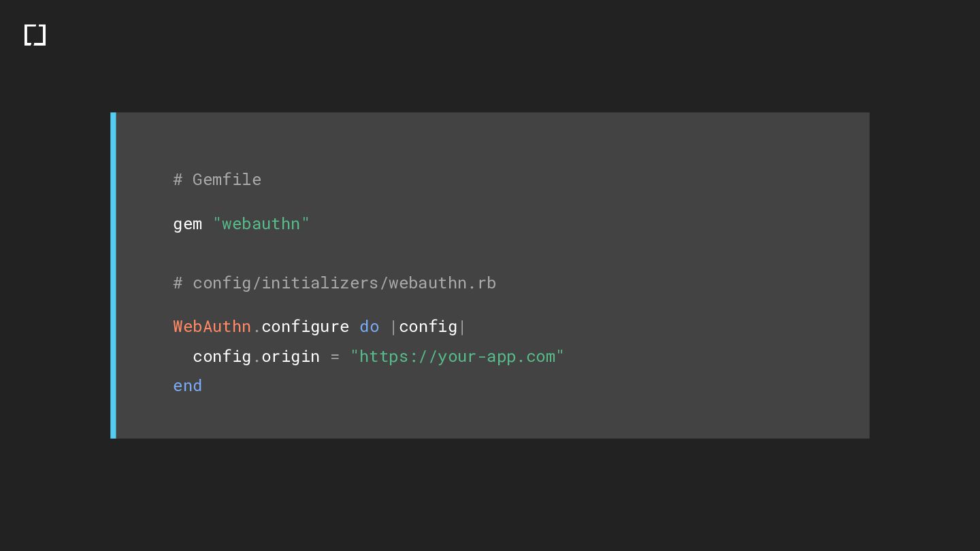The height and width of the screenshot is (551, 980).
Task: Click the blue end keyword
Action: [187, 386]
